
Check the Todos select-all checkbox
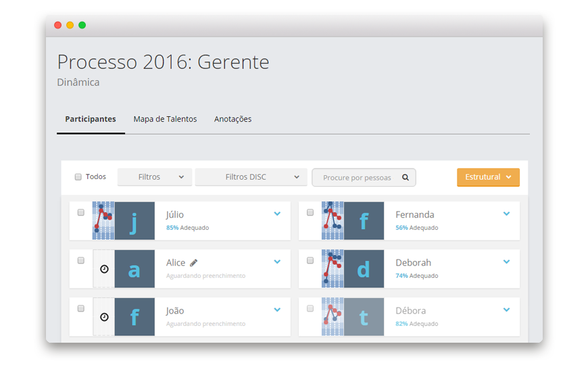[x=78, y=177]
